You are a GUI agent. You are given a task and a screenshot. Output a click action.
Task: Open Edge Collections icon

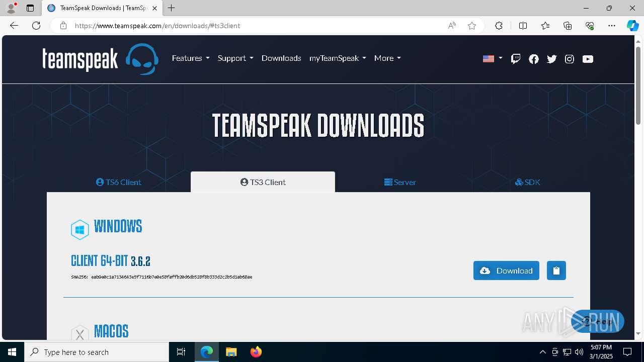(568, 26)
